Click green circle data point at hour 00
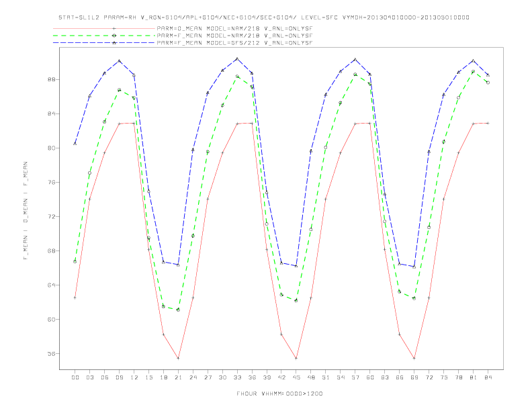The height and width of the screenshot is (411, 532). coord(75,261)
